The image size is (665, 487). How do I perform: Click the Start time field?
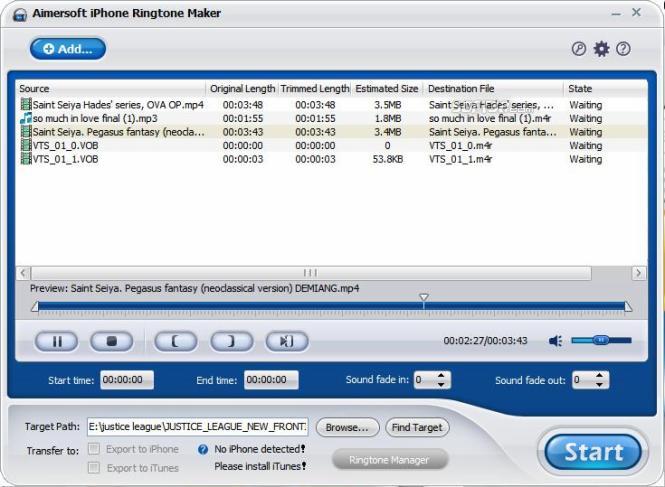point(127,380)
